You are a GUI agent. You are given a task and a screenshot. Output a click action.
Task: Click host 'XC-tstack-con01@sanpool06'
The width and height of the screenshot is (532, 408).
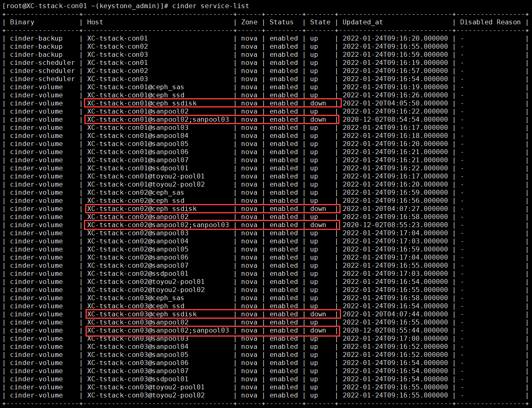point(137,152)
